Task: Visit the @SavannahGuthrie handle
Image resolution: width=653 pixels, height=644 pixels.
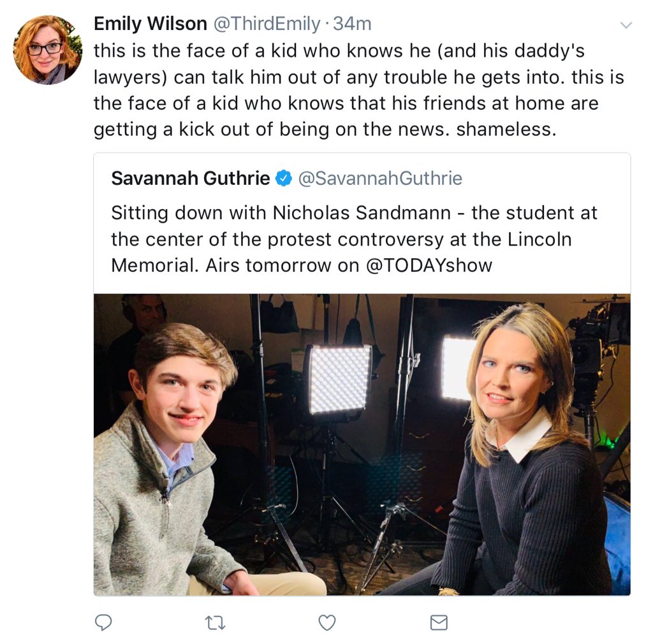Action: [380, 179]
